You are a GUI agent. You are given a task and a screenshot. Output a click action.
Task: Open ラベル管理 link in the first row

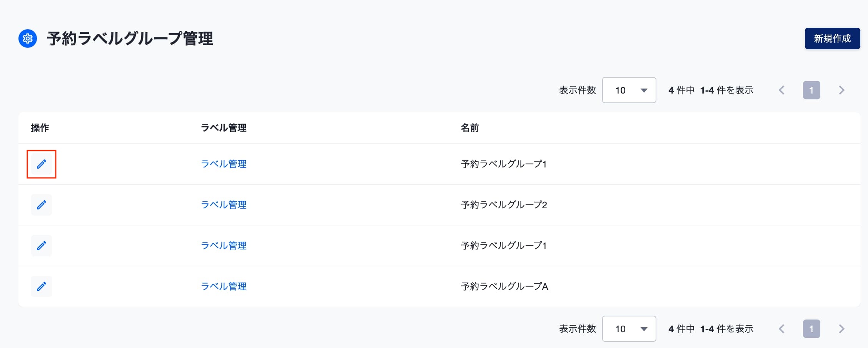[x=224, y=164]
